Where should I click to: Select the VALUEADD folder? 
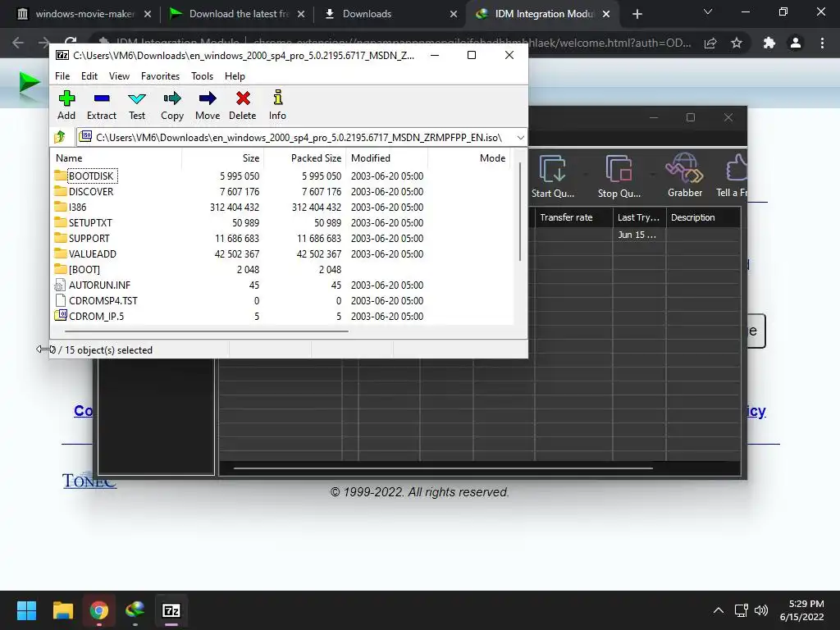[x=92, y=254]
